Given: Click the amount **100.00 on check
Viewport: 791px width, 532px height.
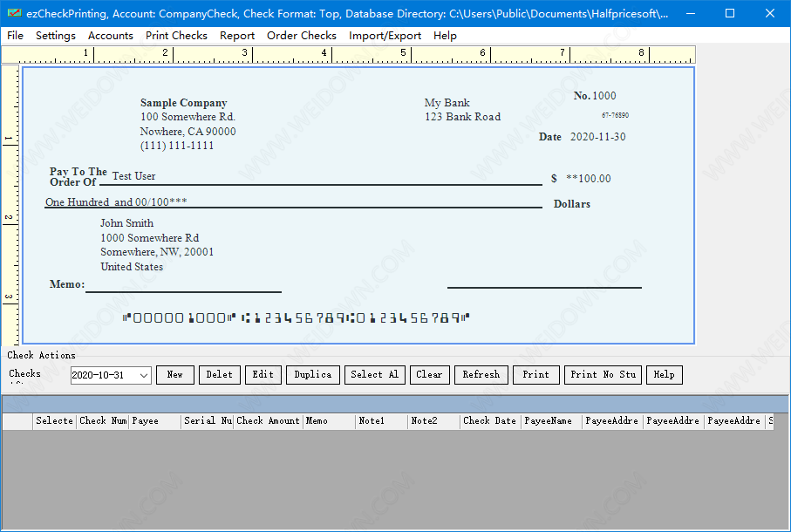Looking at the screenshot, I should 588,179.
